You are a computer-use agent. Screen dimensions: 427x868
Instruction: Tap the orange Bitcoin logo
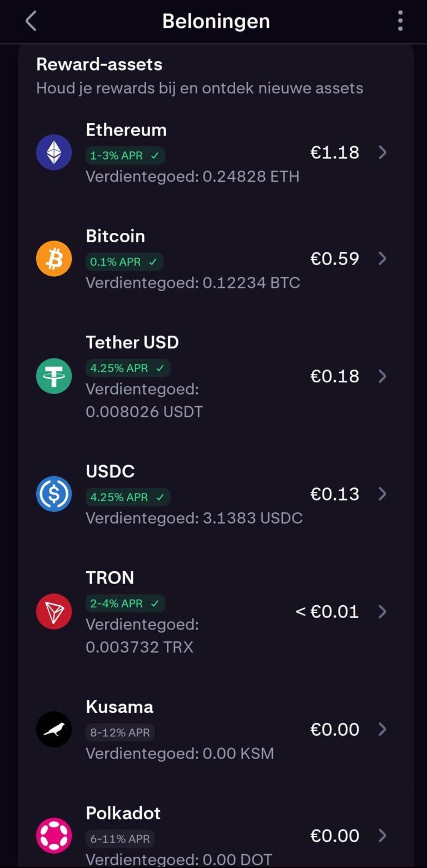tap(54, 258)
